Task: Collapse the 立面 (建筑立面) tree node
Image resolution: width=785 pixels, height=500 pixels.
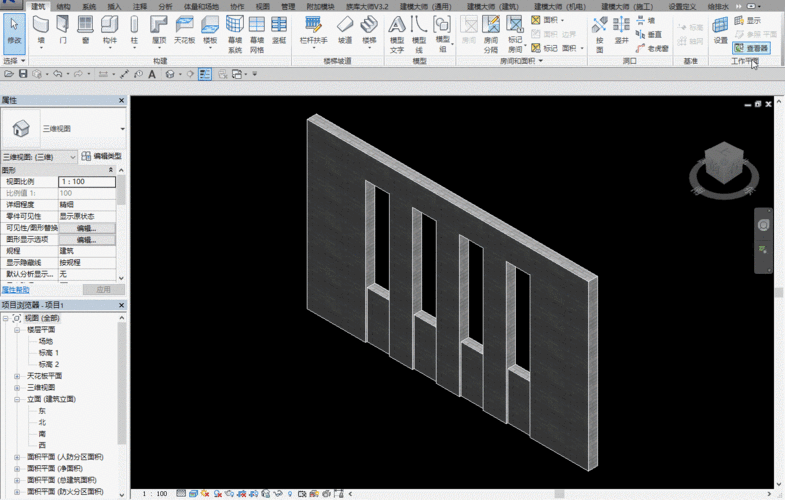Action: pos(17,399)
